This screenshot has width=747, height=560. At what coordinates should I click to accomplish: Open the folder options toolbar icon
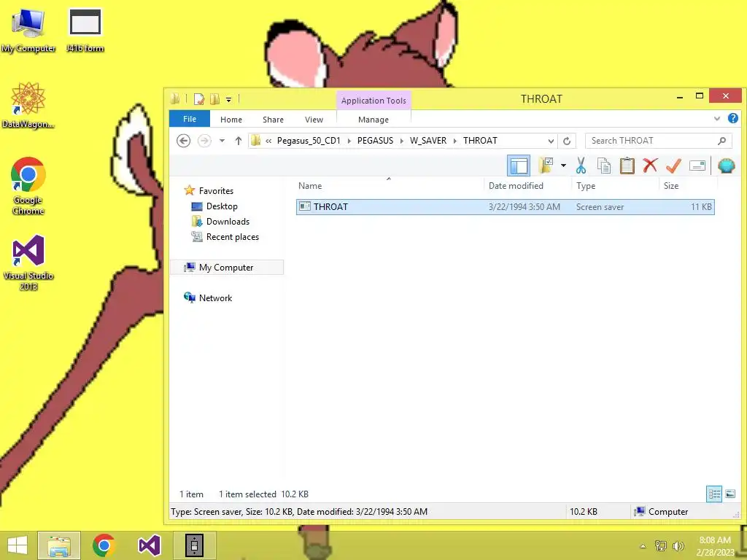(546, 166)
